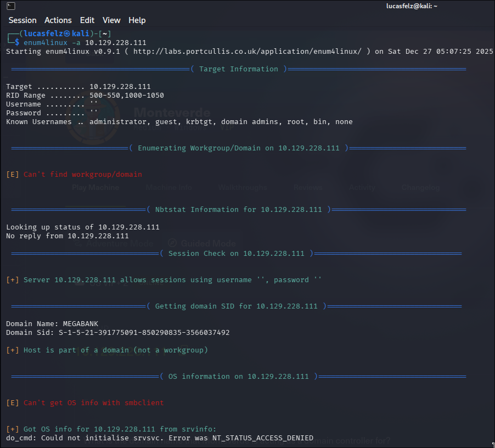Click the command text enum4linux -a 10.129.228.111
The height and width of the screenshot is (448, 495).
click(85, 43)
